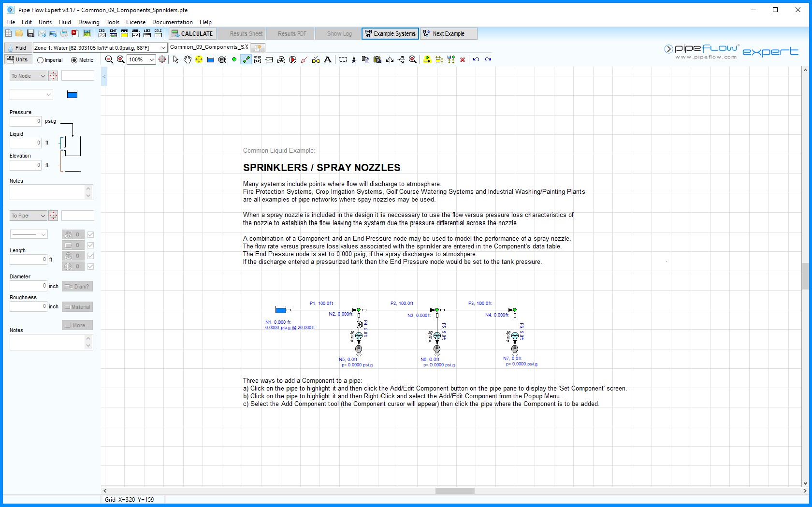Click the printer icon
The height and width of the screenshot is (507, 812).
point(64,33)
